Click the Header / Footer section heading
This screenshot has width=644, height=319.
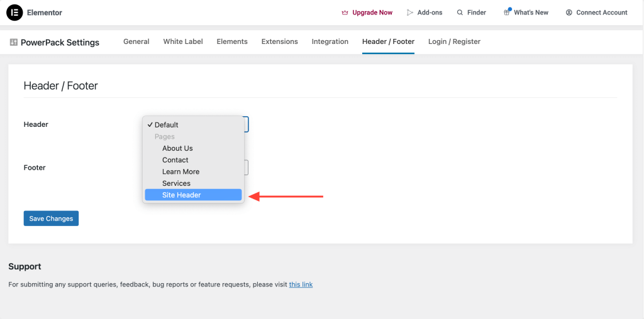pyautogui.click(x=61, y=85)
